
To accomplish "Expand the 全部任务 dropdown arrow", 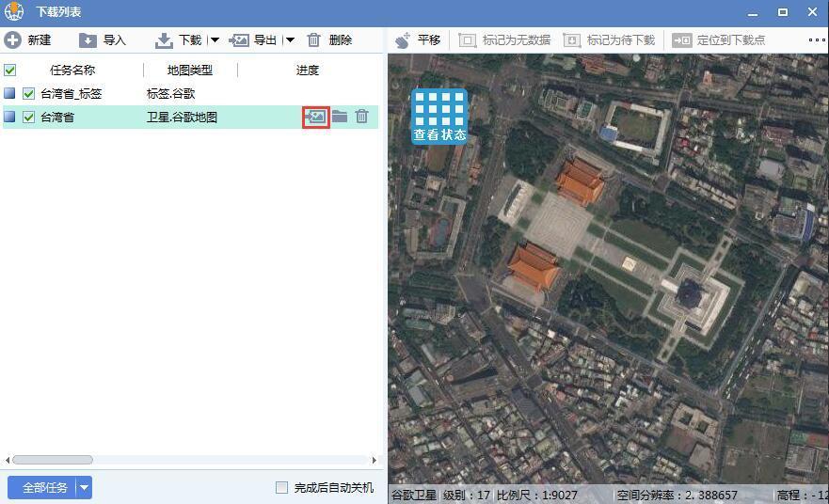I will pos(85,488).
